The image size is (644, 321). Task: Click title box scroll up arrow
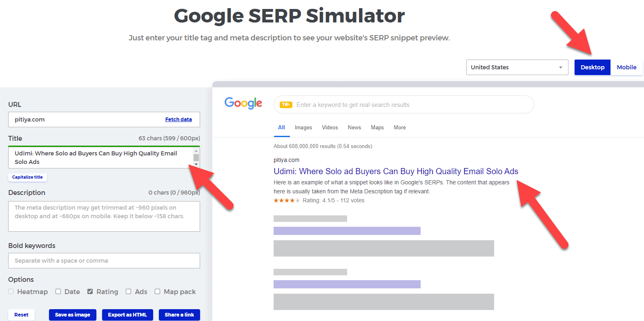pos(196,151)
